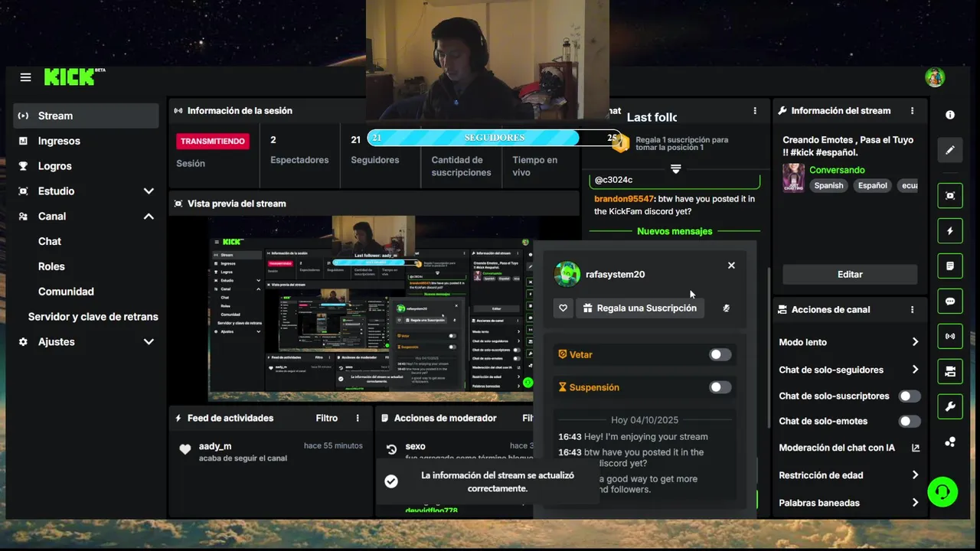Open the Acciones de canal options menu
Image resolution: width=980 pixels, height=551 pixels.
pyautogui.click(x=912, y=310)
